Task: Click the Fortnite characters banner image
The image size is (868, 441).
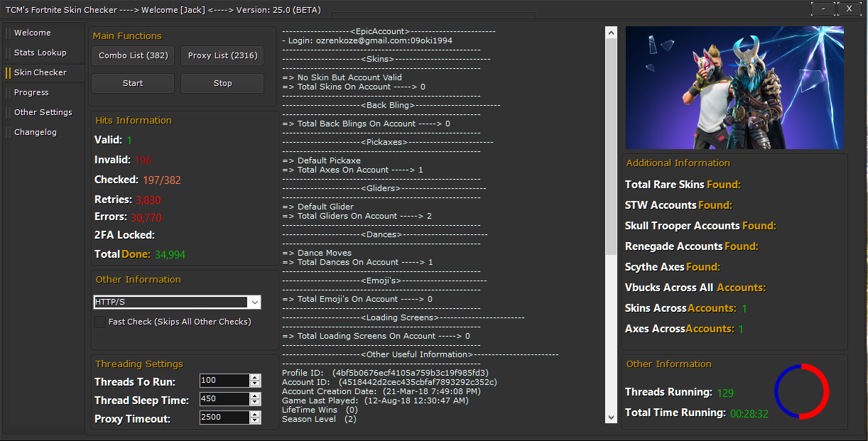Action: [x=734, y=88]
